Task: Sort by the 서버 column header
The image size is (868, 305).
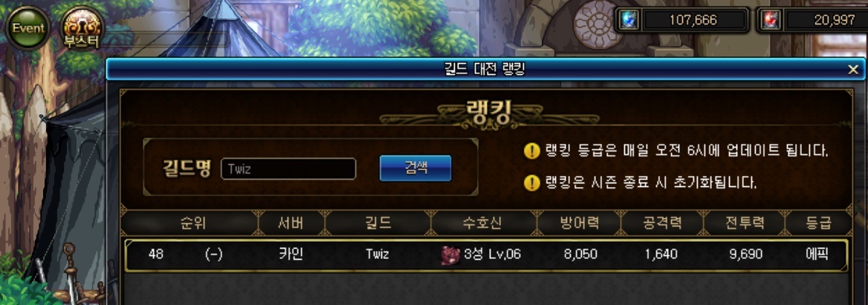Action: click(292, 223)
